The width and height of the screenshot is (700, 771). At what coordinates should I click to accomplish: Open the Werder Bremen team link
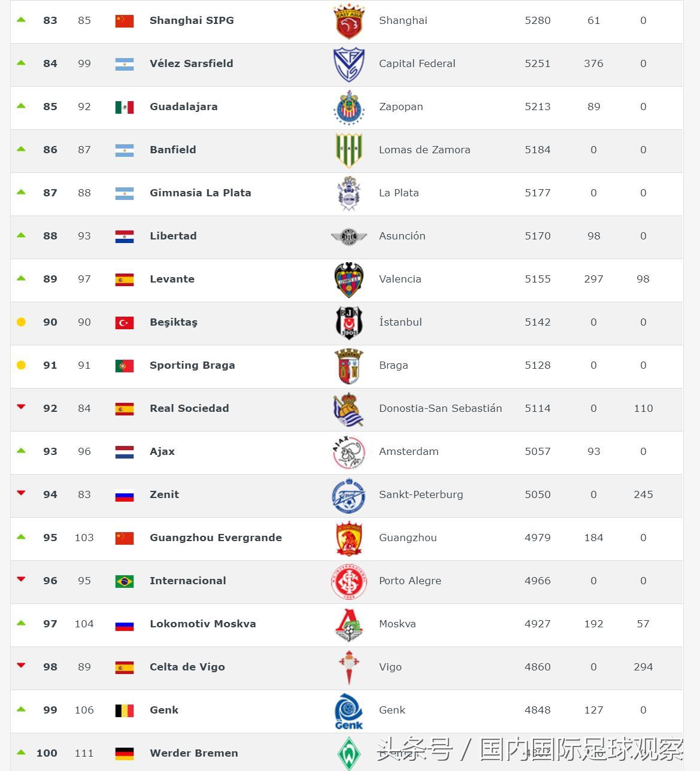[x=193, y=753]
